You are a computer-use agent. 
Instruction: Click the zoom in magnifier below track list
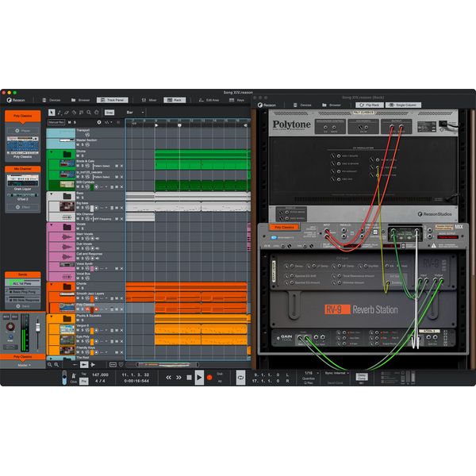pyautogui.click(x=56, y=365)
